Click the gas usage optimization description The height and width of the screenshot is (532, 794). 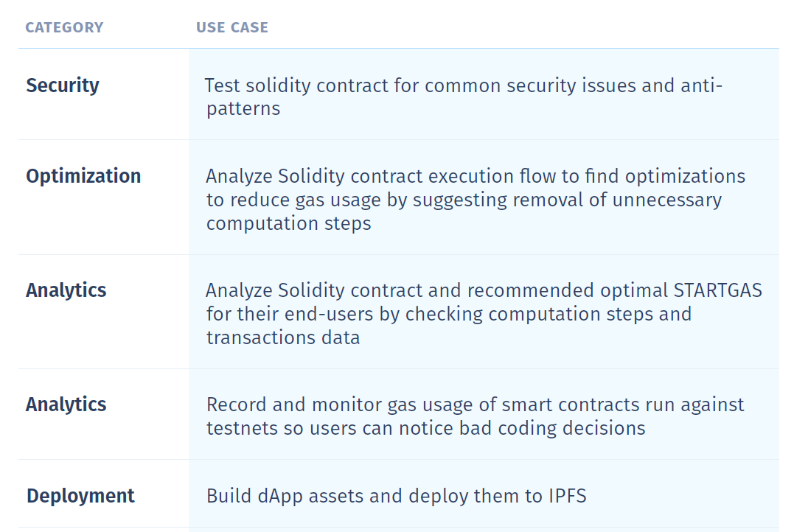476,200
